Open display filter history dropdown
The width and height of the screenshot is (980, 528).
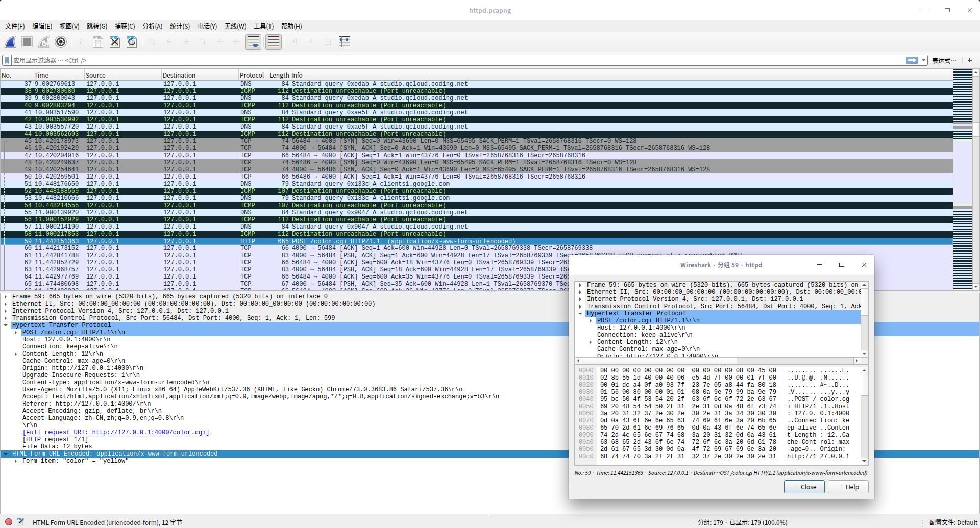coord(924,60)
